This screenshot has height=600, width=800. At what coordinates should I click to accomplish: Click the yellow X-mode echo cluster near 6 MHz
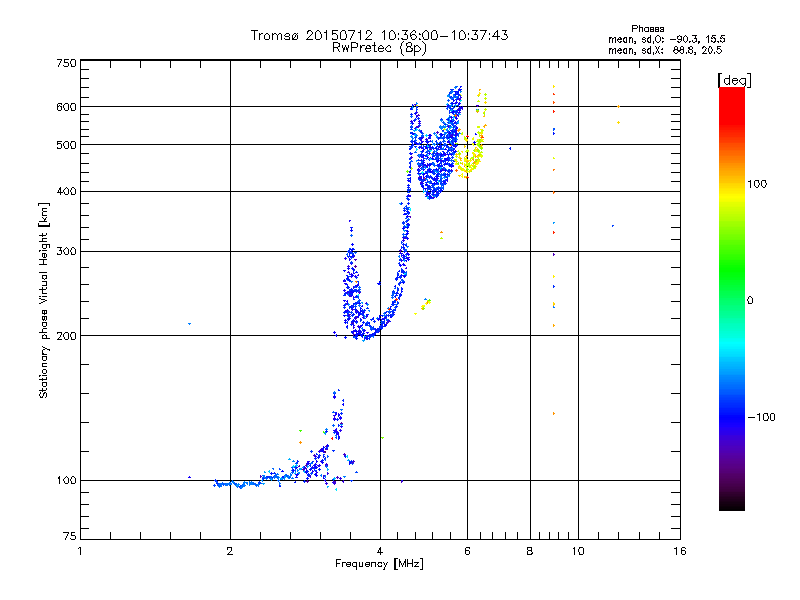(471, 158)
